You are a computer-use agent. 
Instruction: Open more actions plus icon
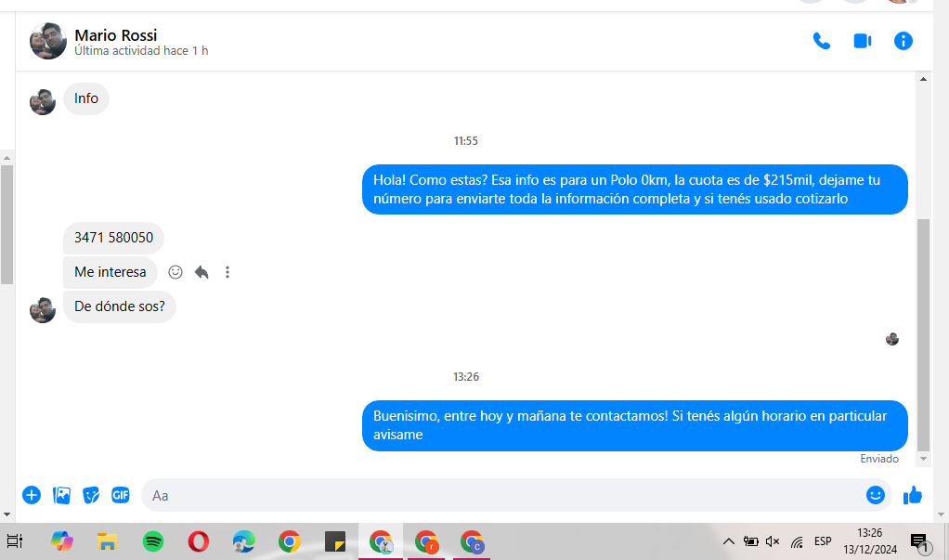pyautogui.click(x=32, y=495)
